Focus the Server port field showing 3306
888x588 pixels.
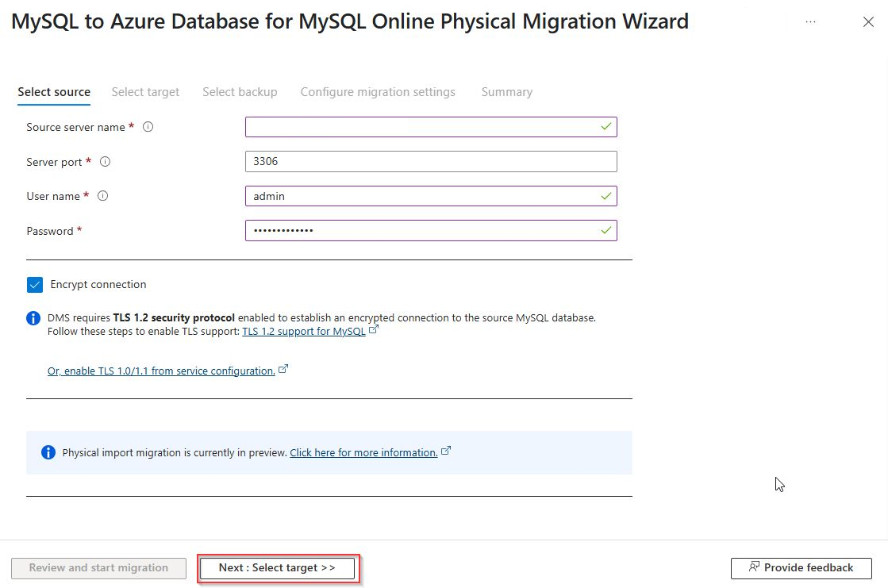(431, 161)
